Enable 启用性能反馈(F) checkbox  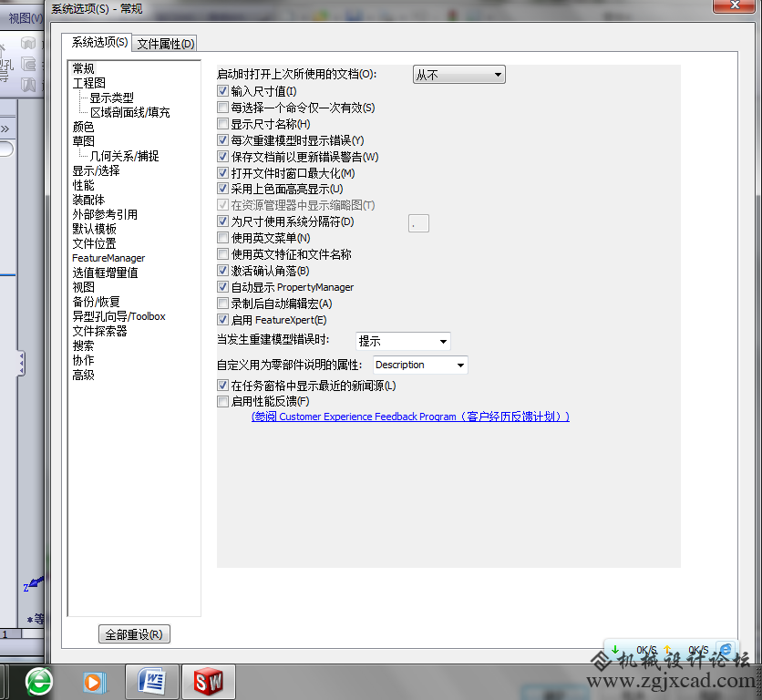222,402
